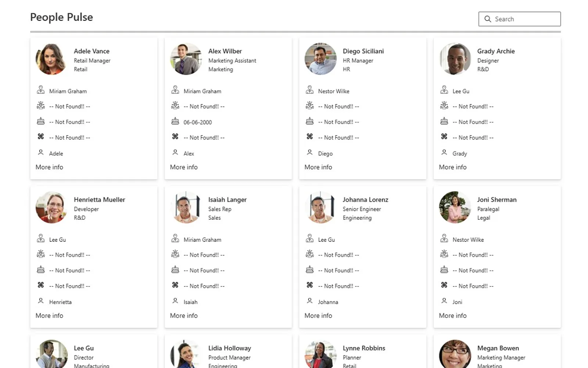
Task: Click the person icon beside Henrietta
Action: click(41, 301)
